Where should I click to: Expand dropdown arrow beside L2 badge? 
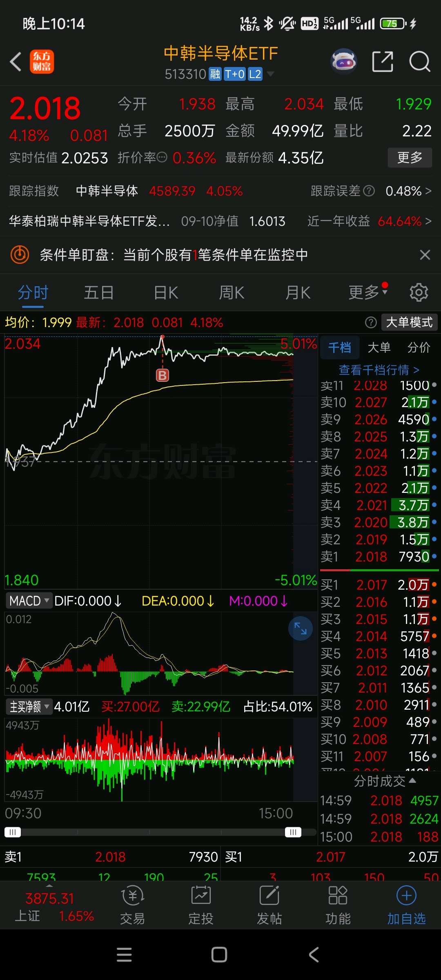pos(270,74)
